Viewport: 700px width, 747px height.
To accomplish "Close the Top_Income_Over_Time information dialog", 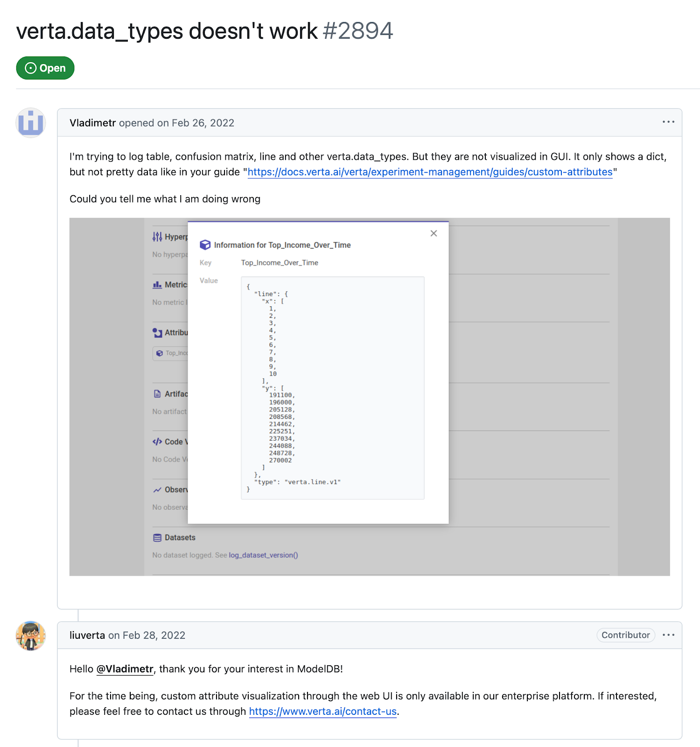I will 434,233.
